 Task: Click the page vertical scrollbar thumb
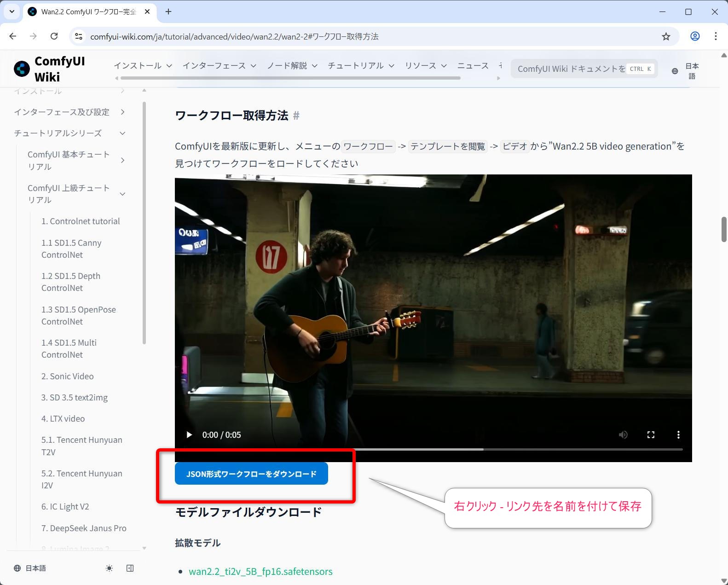pos(724,229)
